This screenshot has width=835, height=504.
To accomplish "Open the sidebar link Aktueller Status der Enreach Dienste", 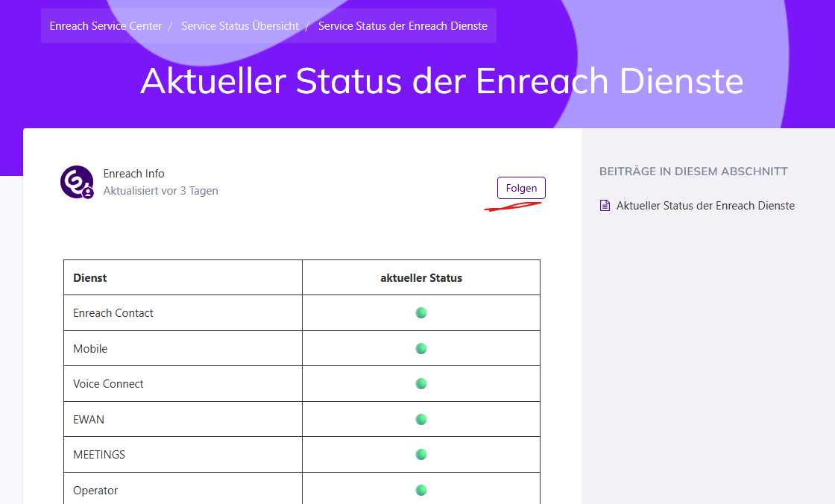I will pos(705,206).
